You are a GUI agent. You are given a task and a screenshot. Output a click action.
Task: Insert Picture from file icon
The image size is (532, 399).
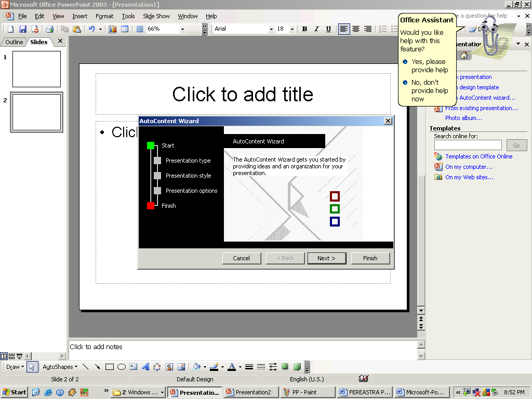181,367
